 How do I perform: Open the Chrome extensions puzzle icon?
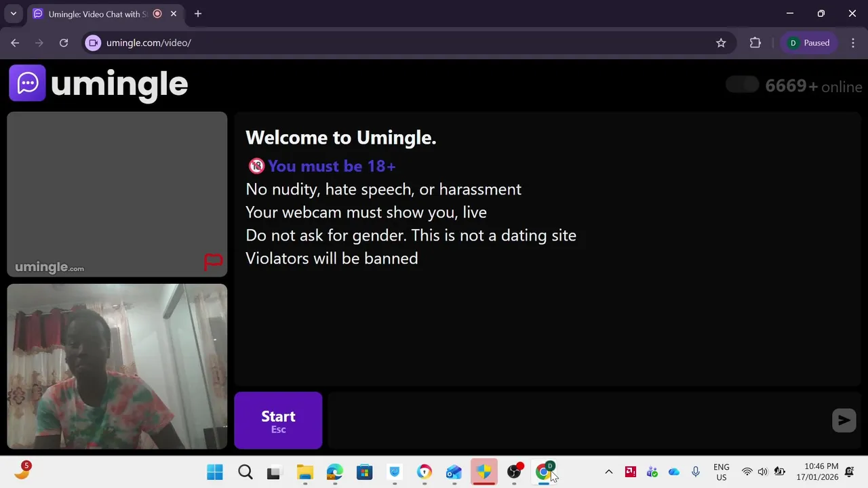[x=755, y=43]
